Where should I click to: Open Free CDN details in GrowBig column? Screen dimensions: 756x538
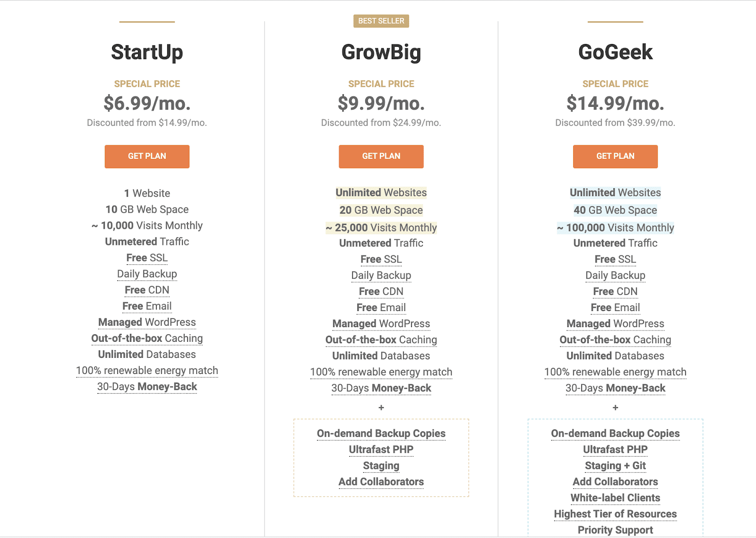[381, 291]
